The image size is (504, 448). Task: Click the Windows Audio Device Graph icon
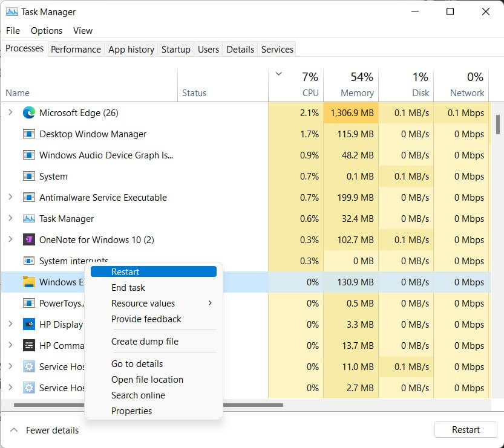(29, 155)
